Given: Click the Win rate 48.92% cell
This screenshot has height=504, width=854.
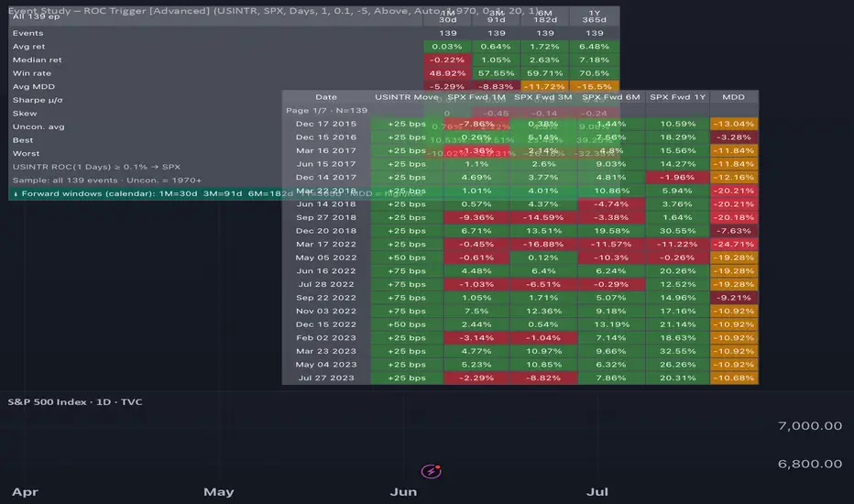Looking at the screenshot, I should click(x=447, y=73).
